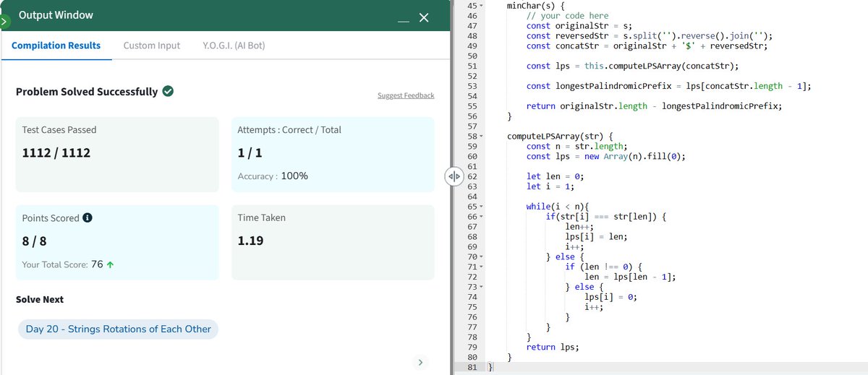The height and width of the screenshot is (375, 868).
Task: Open Day 20 - Strings Rotations of Each Other
Action: (x=119, y=329)
